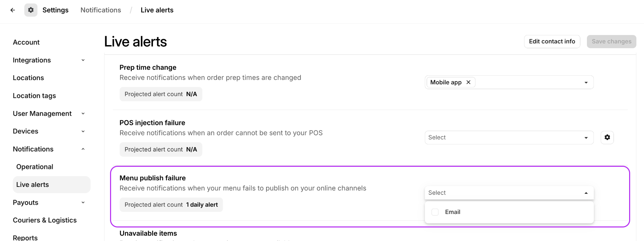The image size is (644, 241).
Task: Click the Edit contact info button
Action: click(552, 42)
